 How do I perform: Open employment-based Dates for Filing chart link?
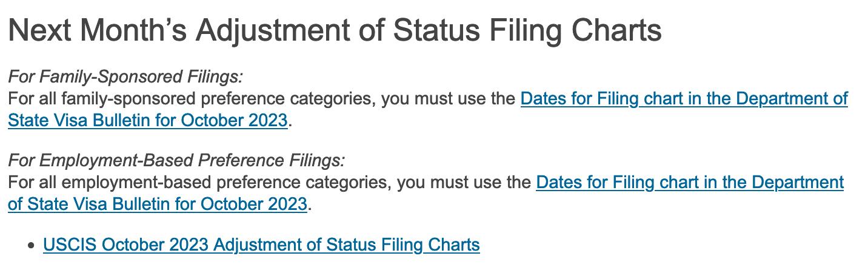(x=690, y=182)
